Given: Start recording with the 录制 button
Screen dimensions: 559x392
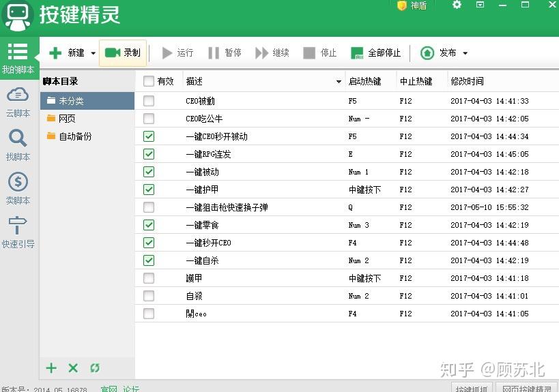Looking at the screenshot, I should [123, 53].
